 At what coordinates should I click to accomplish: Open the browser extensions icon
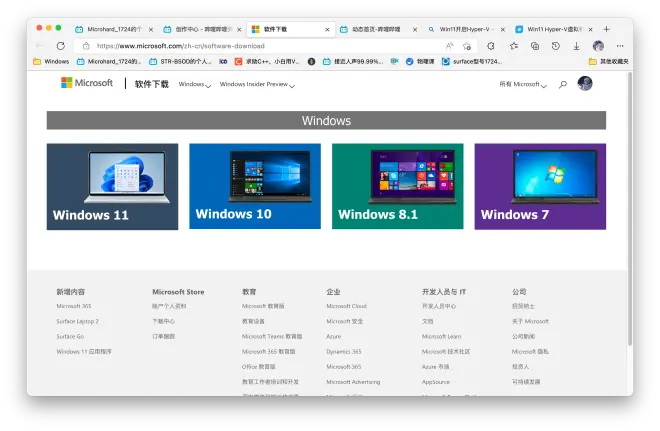click(x=491, y=46)
